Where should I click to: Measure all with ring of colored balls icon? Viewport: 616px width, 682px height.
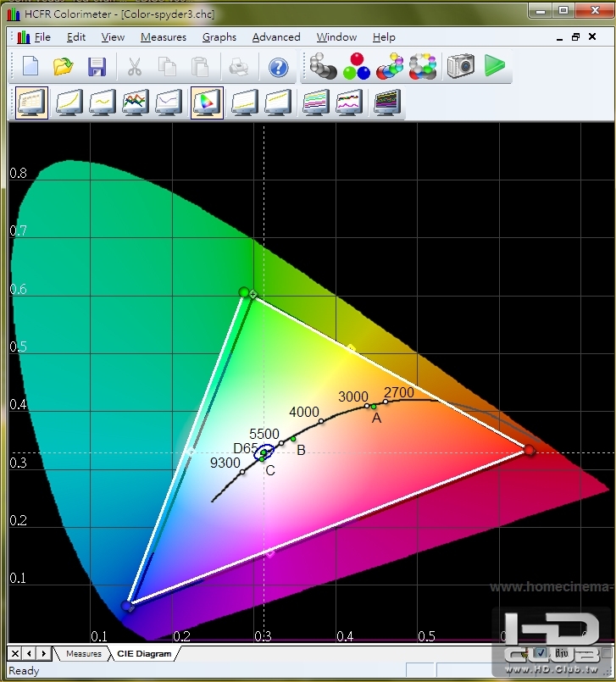(423, 66)
